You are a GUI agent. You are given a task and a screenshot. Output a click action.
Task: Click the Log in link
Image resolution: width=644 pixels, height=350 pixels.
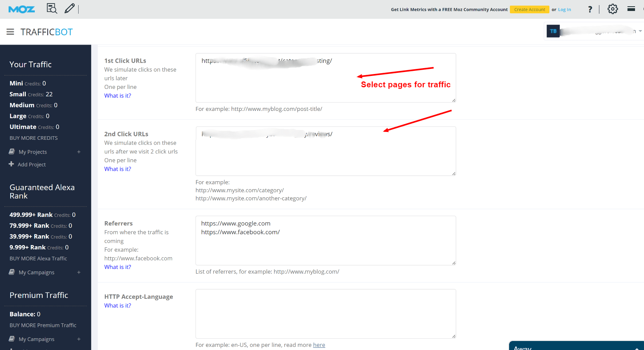pyautogui.click(x=564, y=9)
